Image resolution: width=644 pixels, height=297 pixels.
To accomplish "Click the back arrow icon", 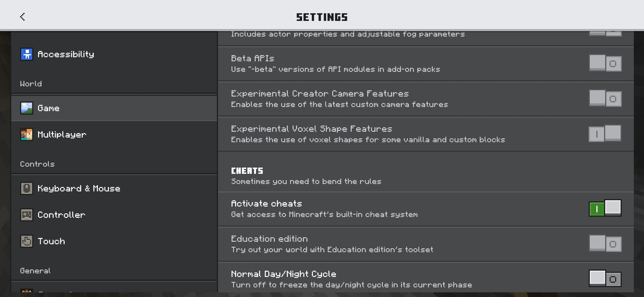I will pyautogui.click(x=23, y=17).
